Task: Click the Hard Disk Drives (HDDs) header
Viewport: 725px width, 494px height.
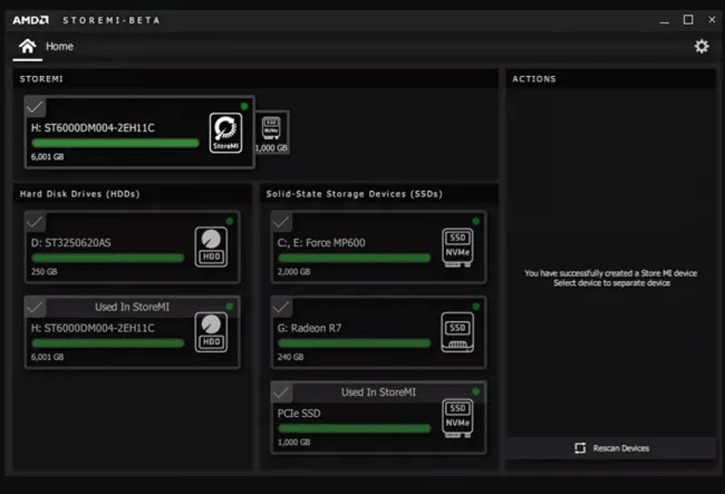Action: tap(132, 194)
